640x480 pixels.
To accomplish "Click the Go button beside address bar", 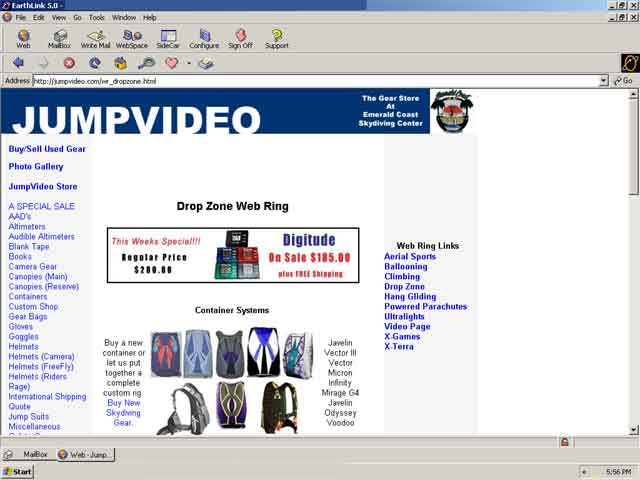I will [623, 81].
